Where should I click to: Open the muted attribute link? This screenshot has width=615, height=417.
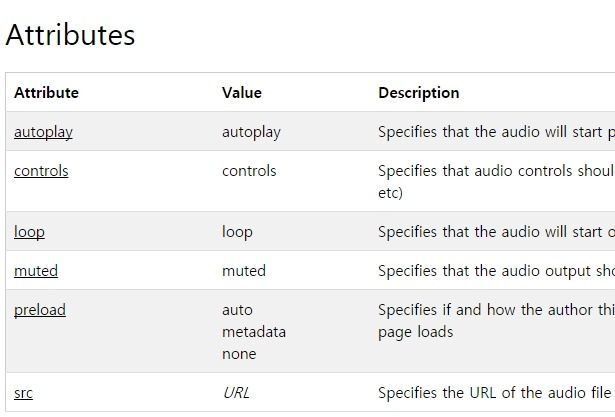pos(36,271)
